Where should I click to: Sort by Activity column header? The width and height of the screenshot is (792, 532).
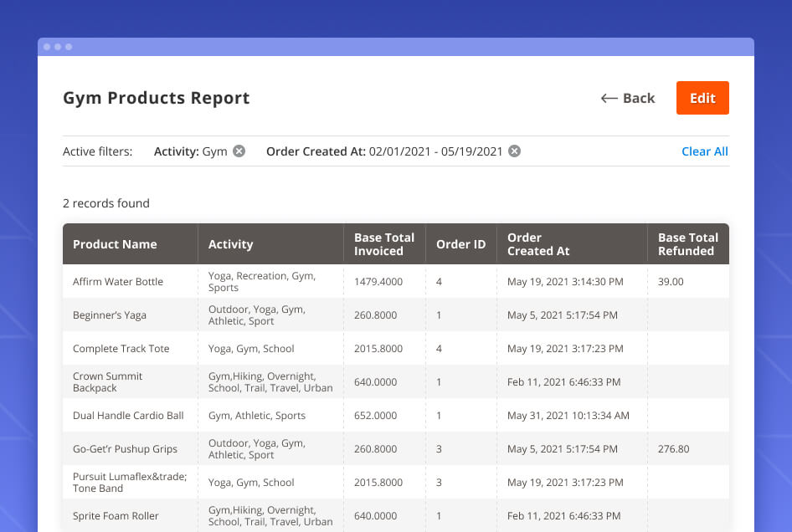tap(230, 244)
